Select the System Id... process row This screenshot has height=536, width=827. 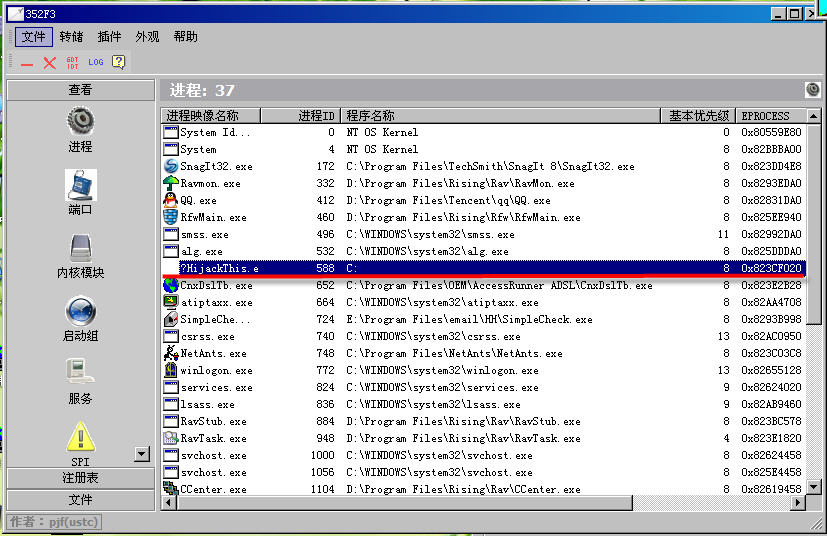pos(483,132)
